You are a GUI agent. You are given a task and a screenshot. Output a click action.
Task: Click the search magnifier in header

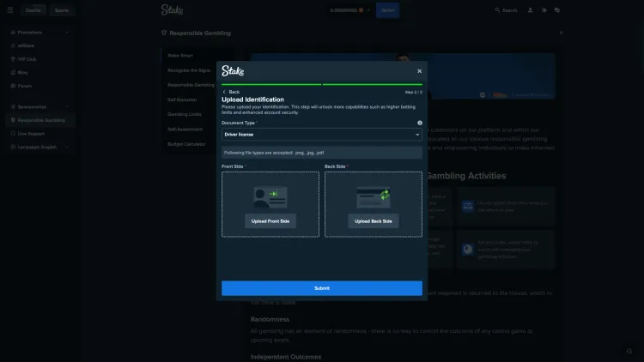(x=497, y=9)
